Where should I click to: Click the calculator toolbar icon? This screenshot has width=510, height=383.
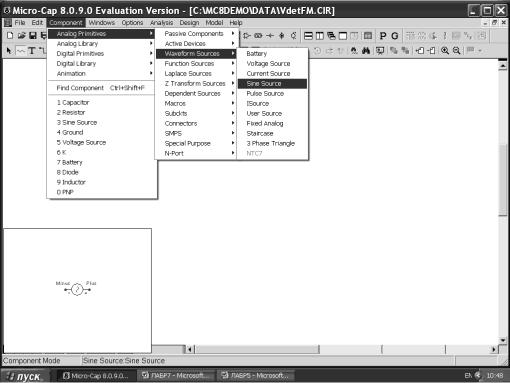[368, 36]
